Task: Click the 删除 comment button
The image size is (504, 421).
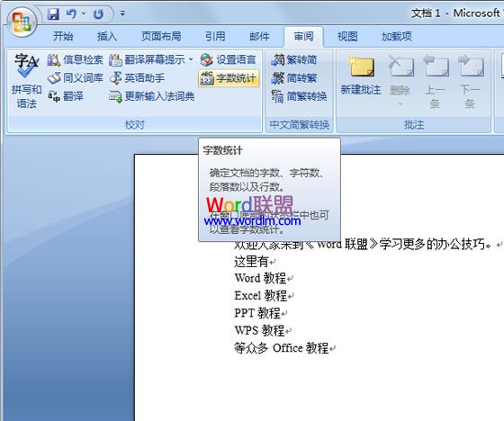Action: 400,75
